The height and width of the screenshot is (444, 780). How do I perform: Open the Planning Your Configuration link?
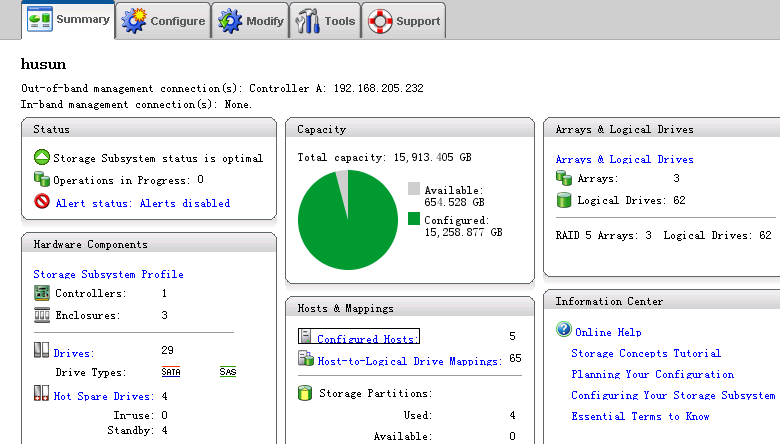(653, 374)
